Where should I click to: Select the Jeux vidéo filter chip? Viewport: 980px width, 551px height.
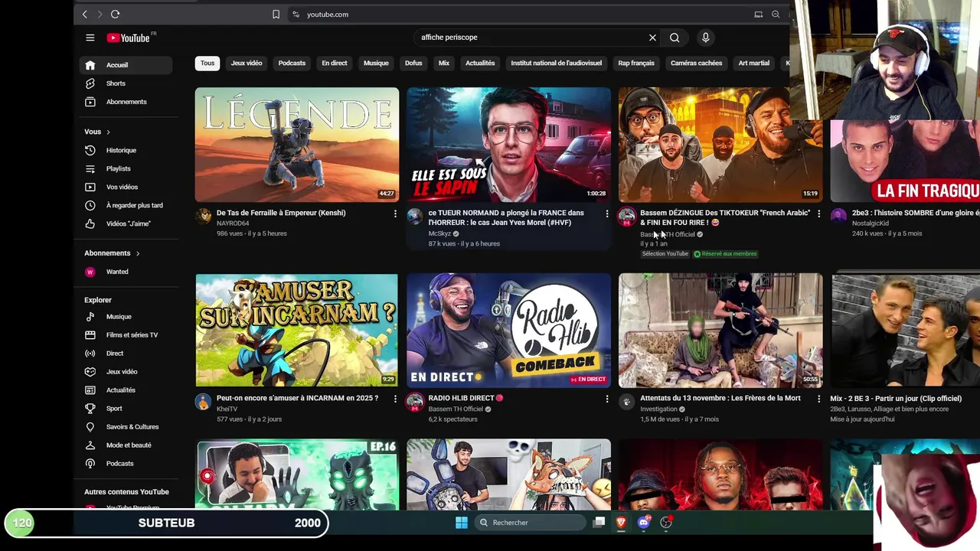247,64
